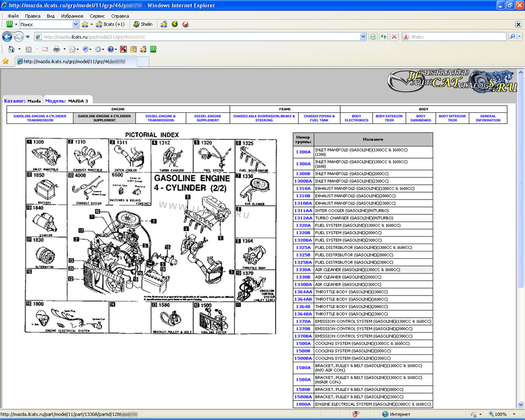
Task: Click the magnifier search button
Action: click(x=512, y=37)
